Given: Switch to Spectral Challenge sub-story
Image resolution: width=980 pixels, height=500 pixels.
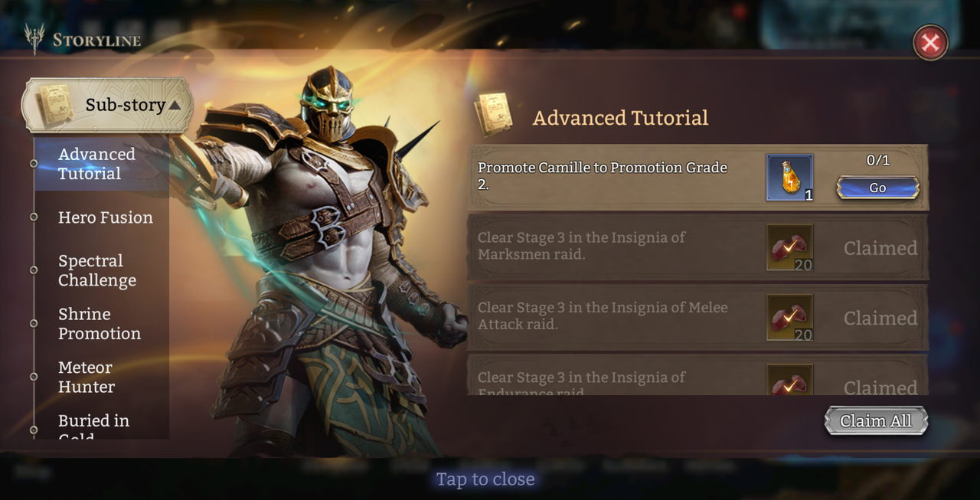Looking at the screenshot, I should pos(97,270).
